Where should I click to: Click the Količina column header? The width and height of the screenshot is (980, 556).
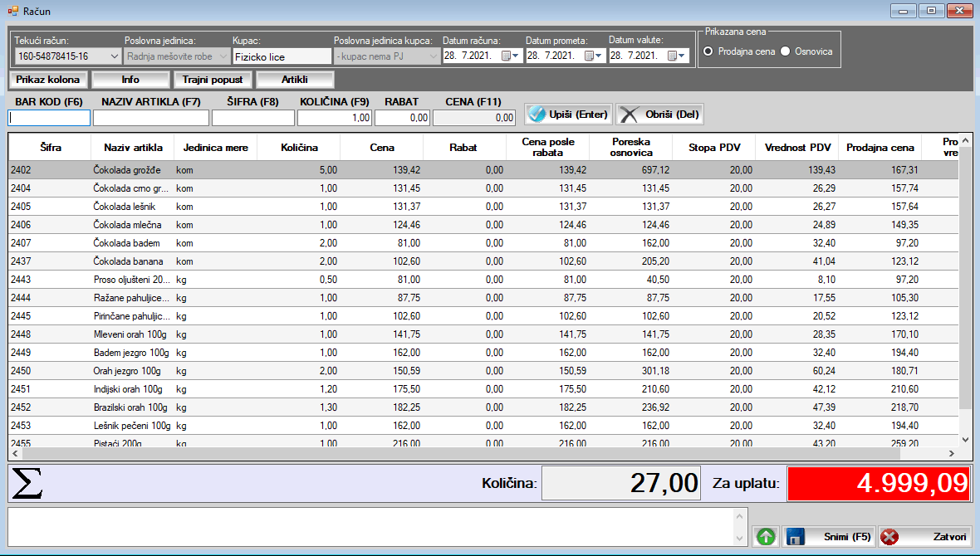(299, 148)
